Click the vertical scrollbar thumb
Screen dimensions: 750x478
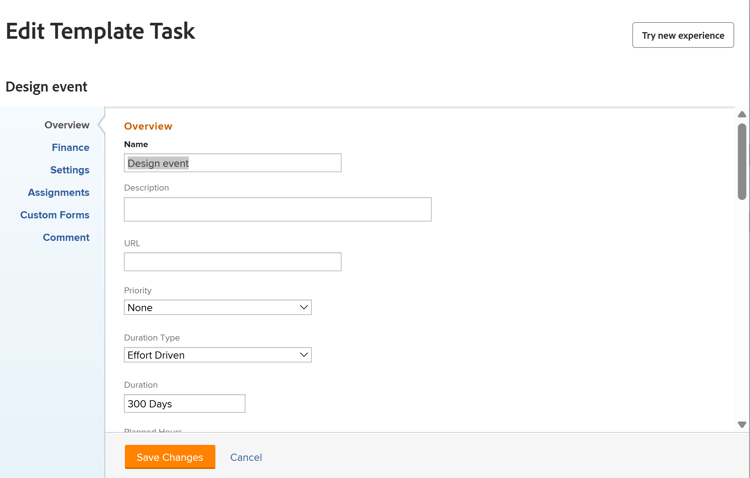(742, 160)
